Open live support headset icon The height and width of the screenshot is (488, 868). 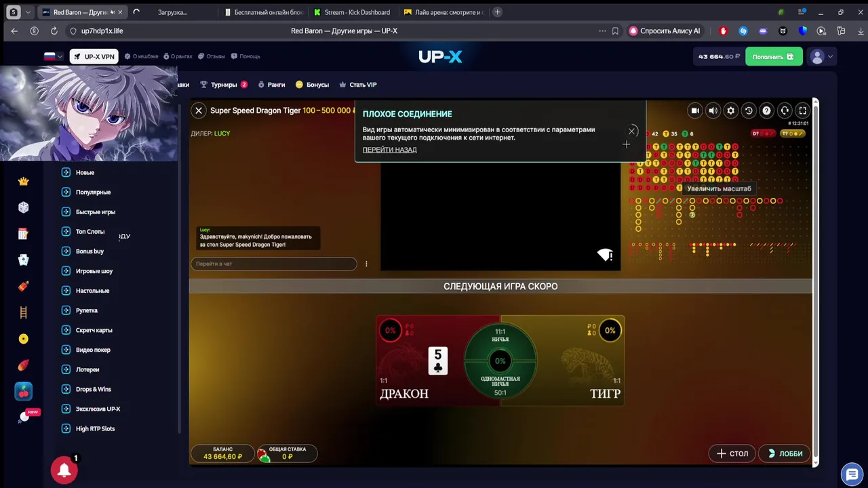(x=785, y=110)
